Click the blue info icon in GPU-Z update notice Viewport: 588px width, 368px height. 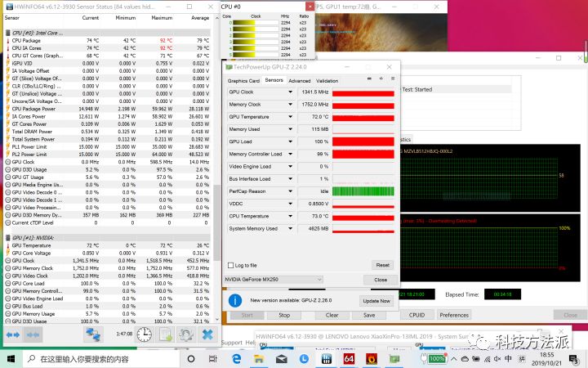[235, 300]
